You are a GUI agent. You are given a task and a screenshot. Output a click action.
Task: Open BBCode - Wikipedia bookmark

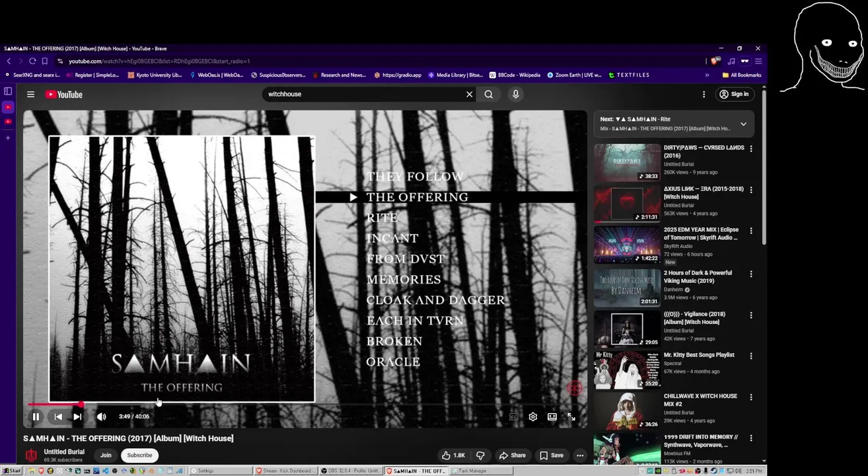515,75
